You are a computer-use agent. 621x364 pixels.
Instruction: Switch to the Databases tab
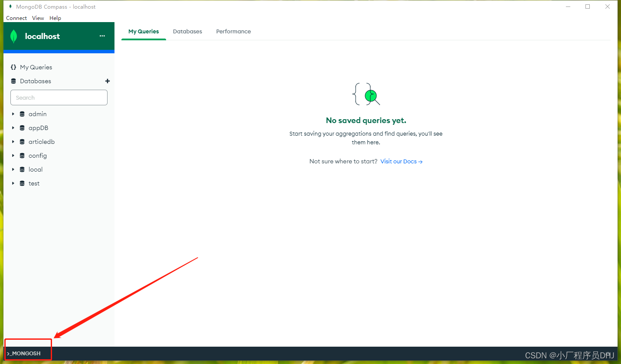click(187, 32)
